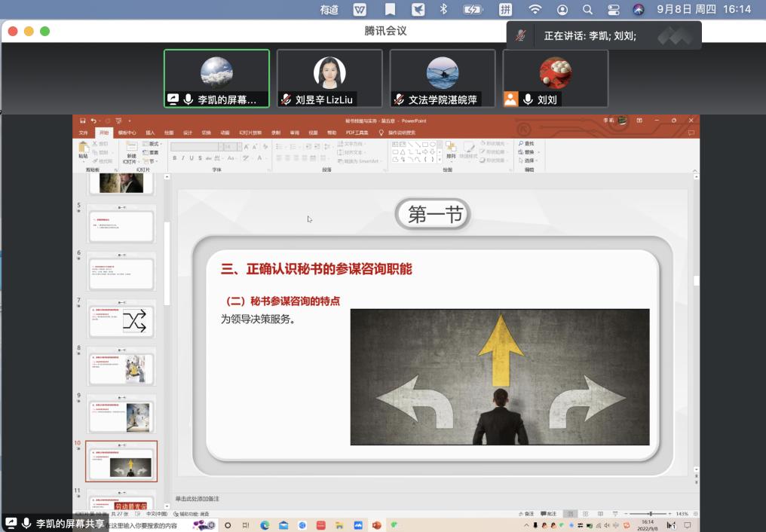Open the input method menu (拼)
Screen dimensions: 766x532
tap(505, 9)
